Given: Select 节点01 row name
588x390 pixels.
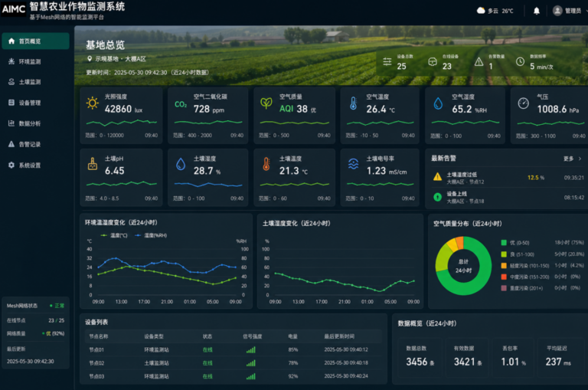Looking at the screenshot, I should click(x=96, y=350).
